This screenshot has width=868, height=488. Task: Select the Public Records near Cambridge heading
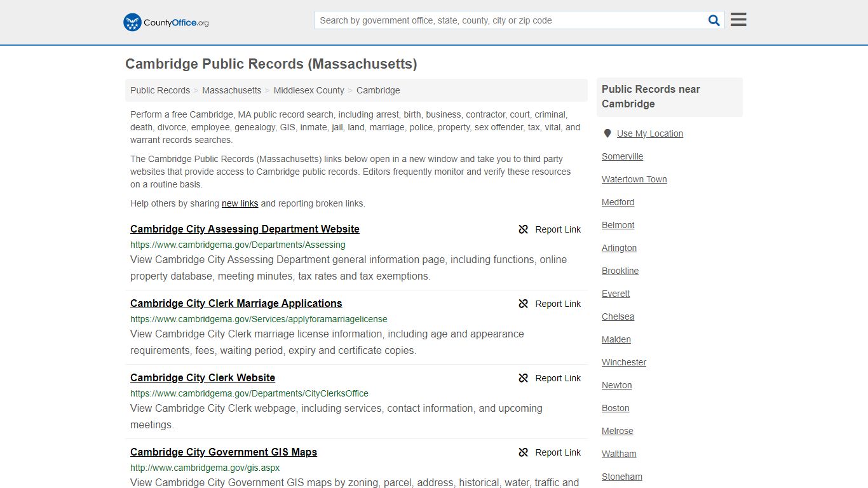651,97
